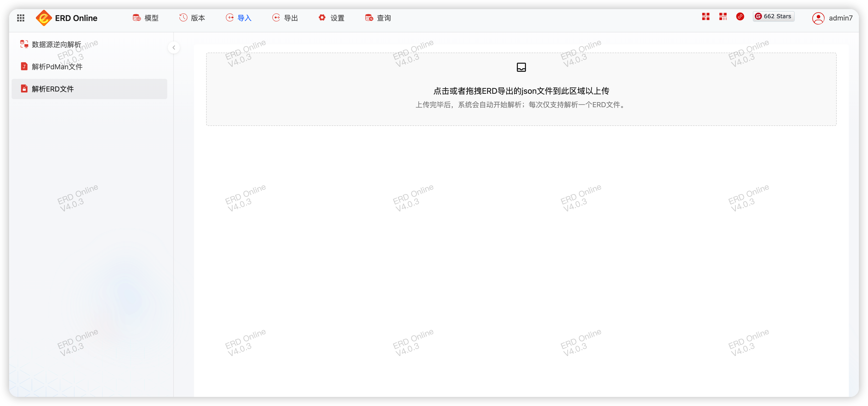Click the first red QR code icon
Screen dimensions: 868x406
[706, 16]
